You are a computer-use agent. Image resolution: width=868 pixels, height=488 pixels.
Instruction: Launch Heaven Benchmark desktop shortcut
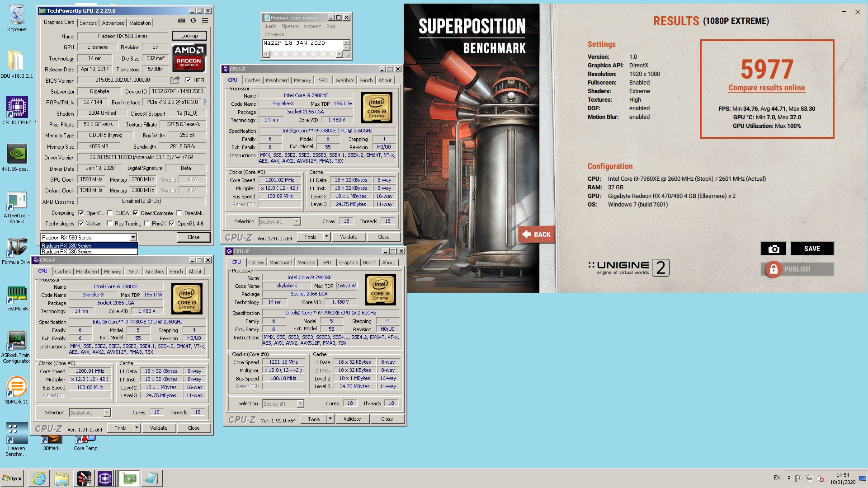[x=17, y=440]
